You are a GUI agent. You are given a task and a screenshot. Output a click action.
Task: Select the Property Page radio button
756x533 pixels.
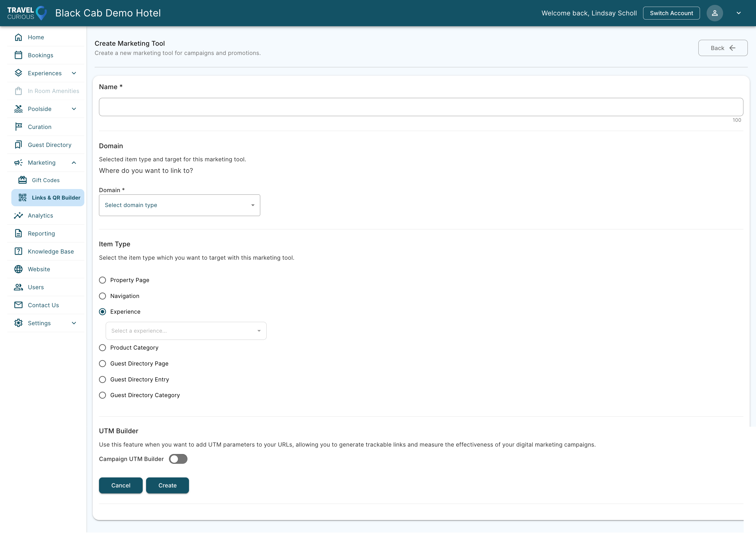[102, 280]
